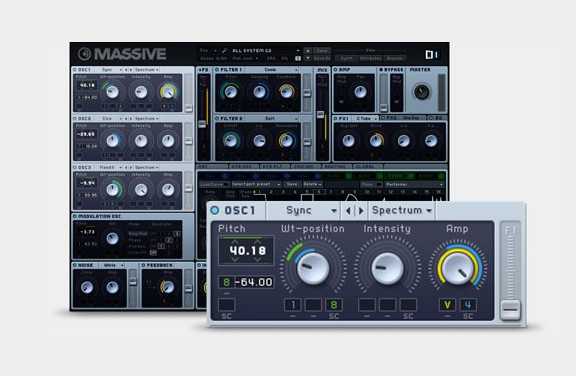Click Mix fader between Mix1 and Mix2
The image size is (576, 376).
[x=321, y=115]
